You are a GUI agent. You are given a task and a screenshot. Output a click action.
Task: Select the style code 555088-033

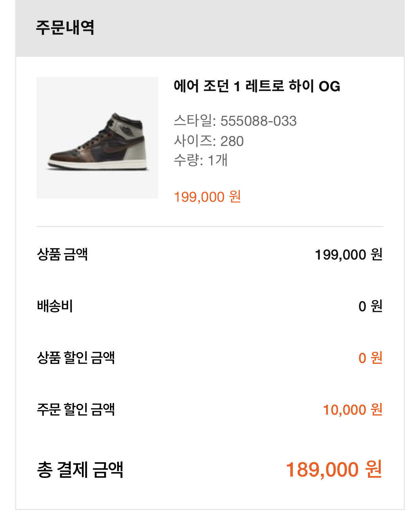pyautogui.click(x=258, y=121)
